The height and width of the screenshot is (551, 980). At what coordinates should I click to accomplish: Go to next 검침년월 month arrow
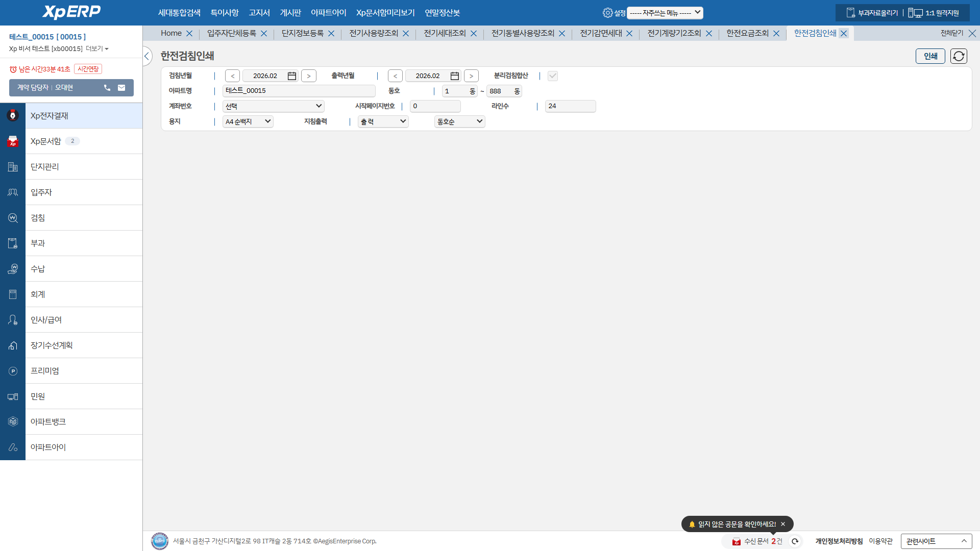tap(308, 76)
